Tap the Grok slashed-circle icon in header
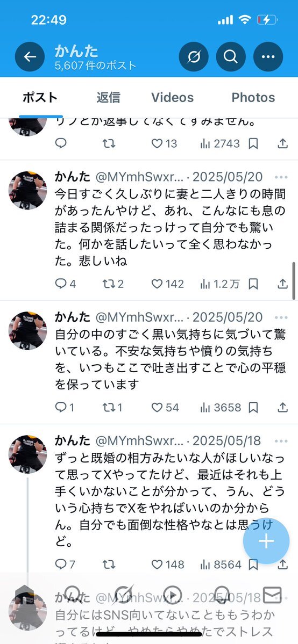The image size is (298, 644). click(194, 57)
